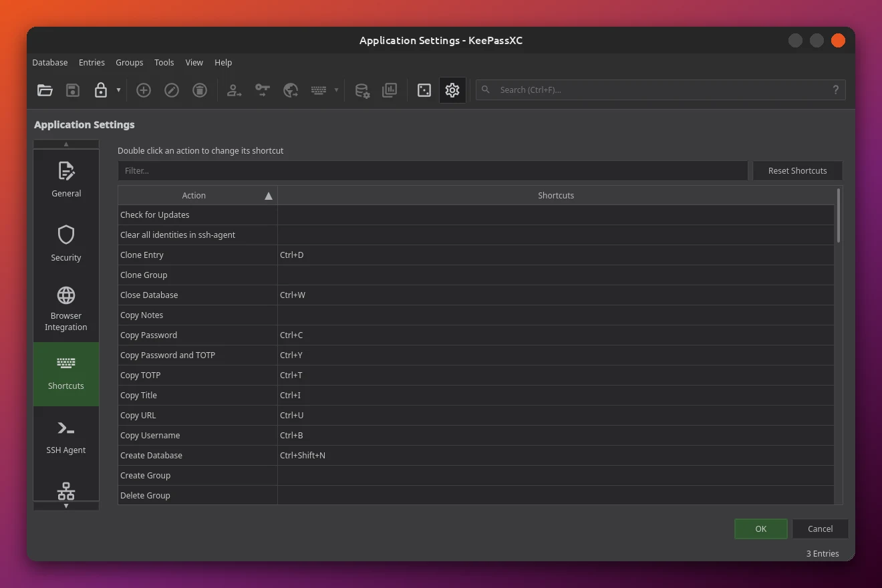The width and height of the screenshot is (882, 588).
Task: Select the Browser Integration settings category
Action: 66,310
